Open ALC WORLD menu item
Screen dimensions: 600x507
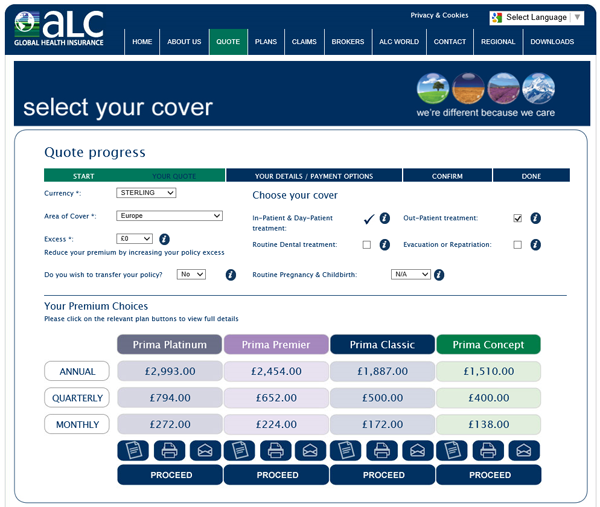(x=399, y=42)
